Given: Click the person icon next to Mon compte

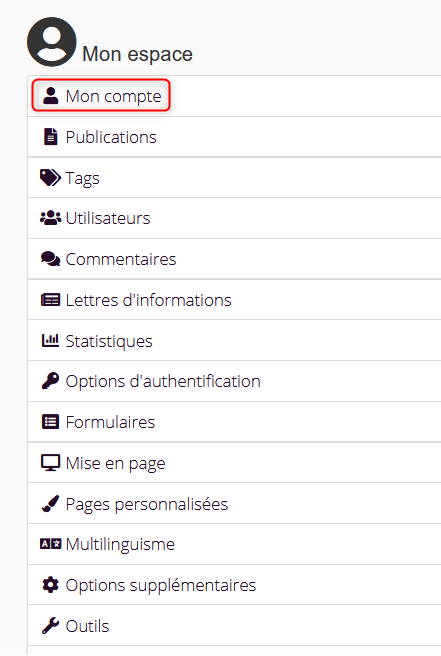Looking at the screenshot, I should (x=51, y=96).
